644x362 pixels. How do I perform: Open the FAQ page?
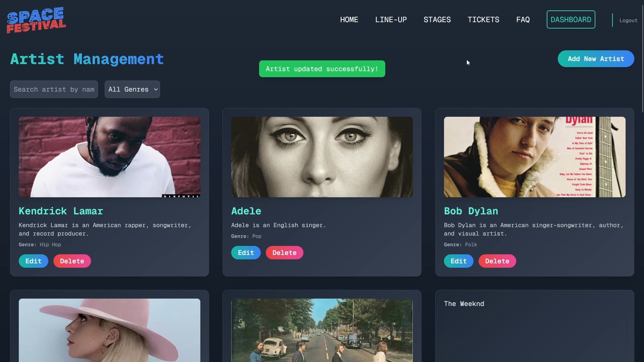pyautogui.click(x=523, y=20)
